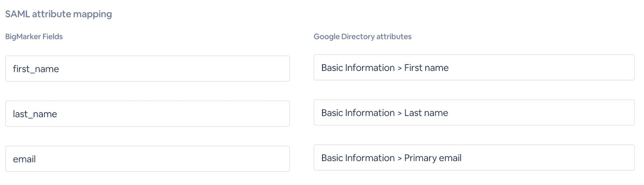Place cursor after the word email
Screen dimensions: 644x185
(36, 159)
